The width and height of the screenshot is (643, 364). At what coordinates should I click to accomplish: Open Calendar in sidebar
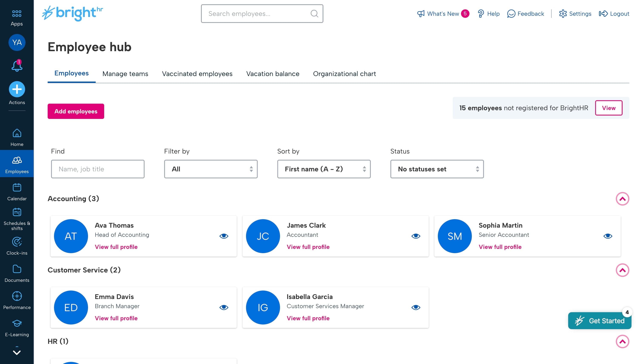coord(17,192)
